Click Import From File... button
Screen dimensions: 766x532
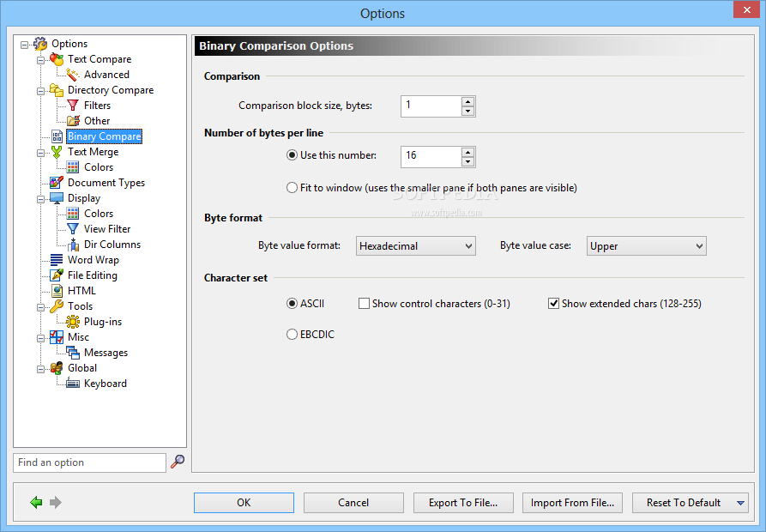tap(572, 503)
